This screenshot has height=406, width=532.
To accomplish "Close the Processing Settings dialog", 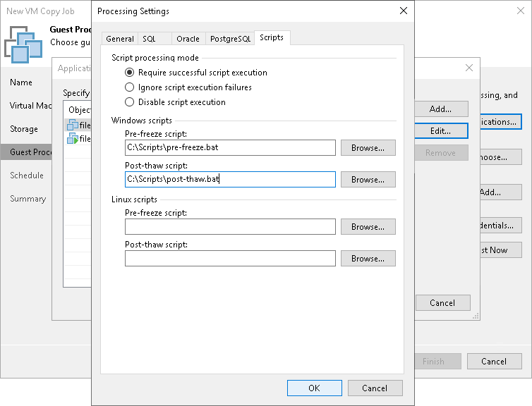I will [404, 11].
